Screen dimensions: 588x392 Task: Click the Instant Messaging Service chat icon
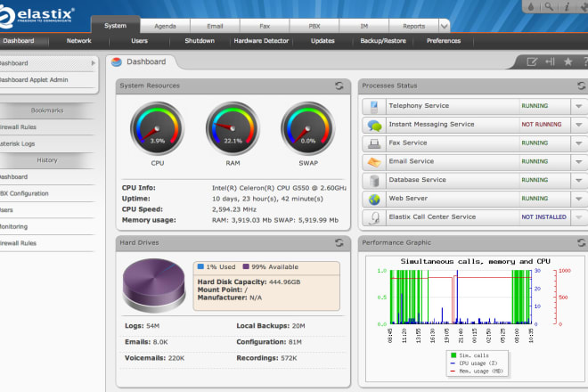[x=374, y=125]
